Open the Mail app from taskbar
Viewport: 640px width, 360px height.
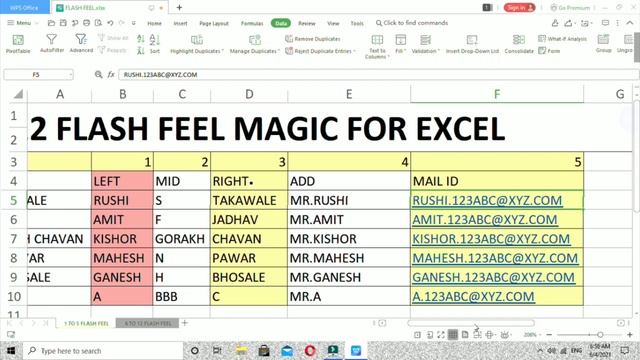[x=287, y=351]
